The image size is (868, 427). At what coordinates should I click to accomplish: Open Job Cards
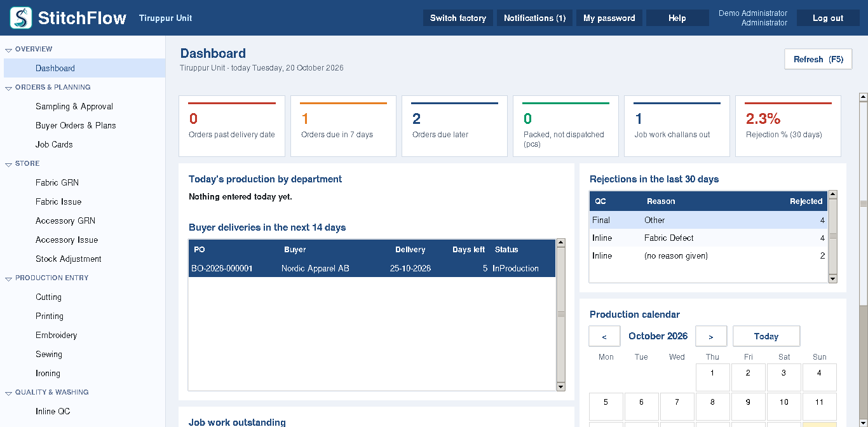pos(85,144)
